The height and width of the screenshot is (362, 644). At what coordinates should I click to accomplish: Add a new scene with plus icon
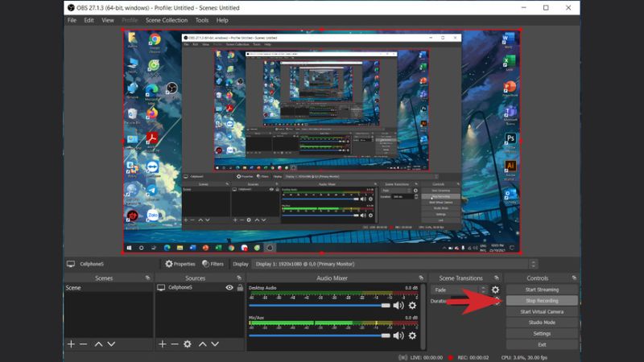[71, 343]
